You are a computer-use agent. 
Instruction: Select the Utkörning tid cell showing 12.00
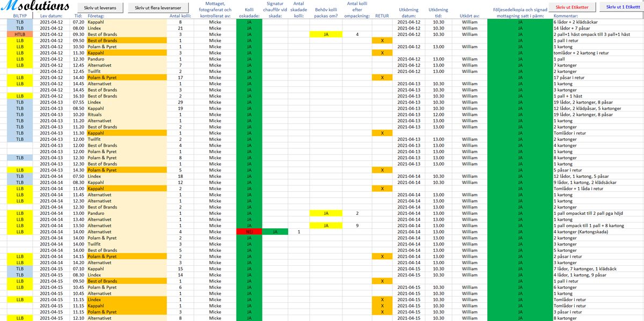(438, 115)
